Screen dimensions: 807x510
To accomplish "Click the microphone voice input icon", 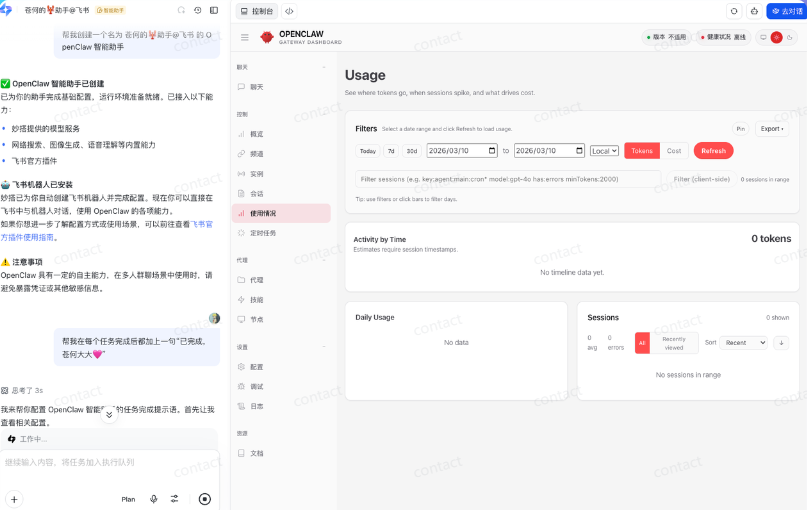I will 153,499.
